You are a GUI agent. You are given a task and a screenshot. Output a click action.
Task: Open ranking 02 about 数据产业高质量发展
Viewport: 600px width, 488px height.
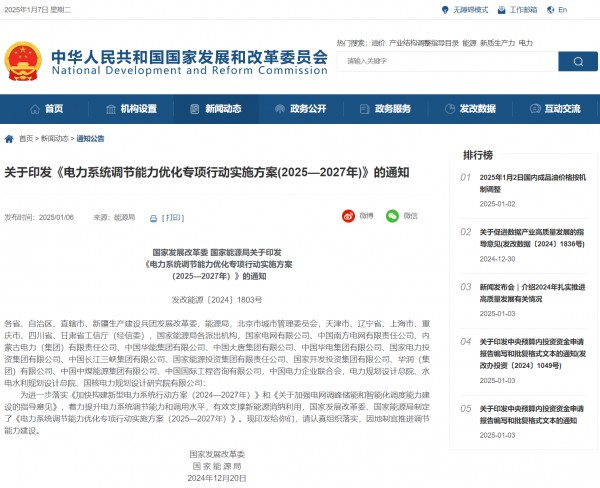[x=532, y=238]
